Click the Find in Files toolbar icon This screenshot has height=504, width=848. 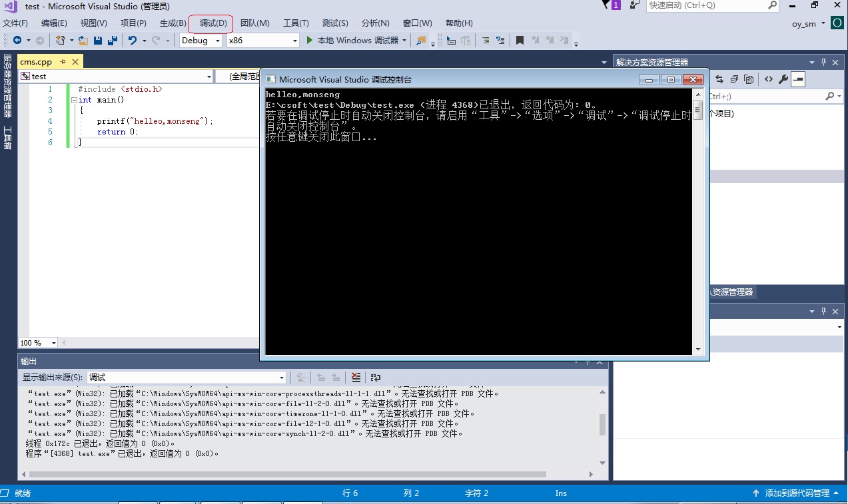(420, 41)
